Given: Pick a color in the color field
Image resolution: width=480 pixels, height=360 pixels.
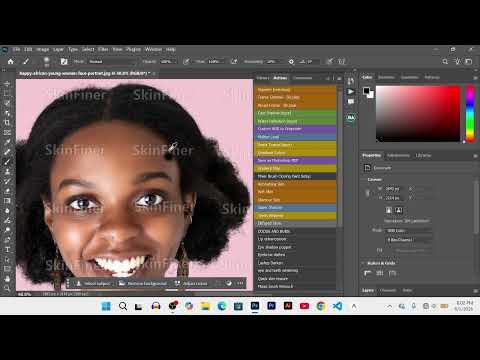Looking at the screenshot, I should pyautogui.click(x=418, y=114).
